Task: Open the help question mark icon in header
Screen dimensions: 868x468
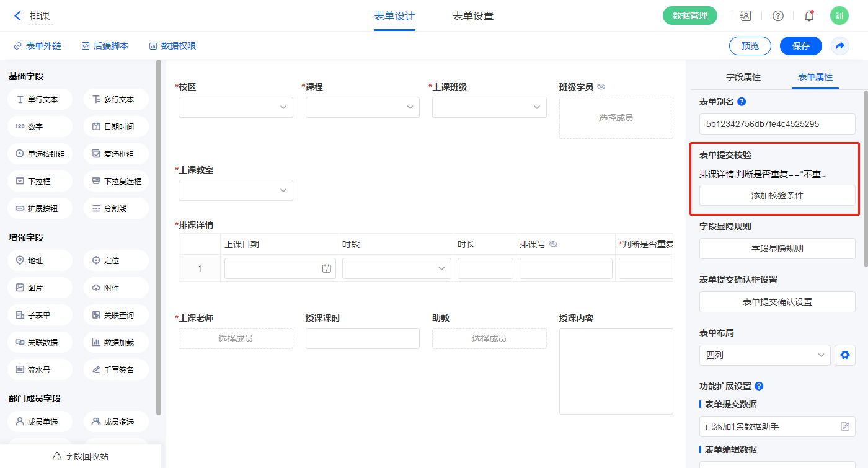Action: point(777,16)
